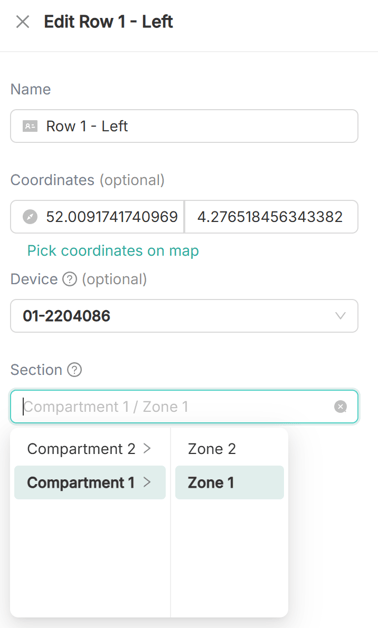Click the ID card icon in Name field
The image size is (378, 628).
(30, 126)
